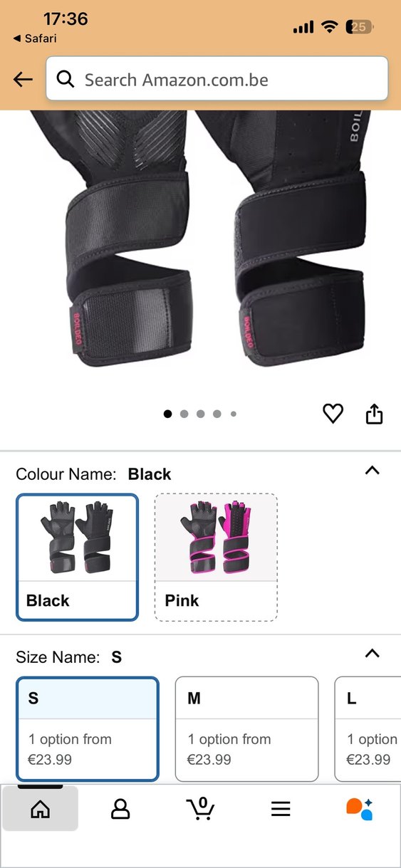This screenshot has width=401, height=868.
Task: Go to Home tab icon
Action: [x=41, y=809]
